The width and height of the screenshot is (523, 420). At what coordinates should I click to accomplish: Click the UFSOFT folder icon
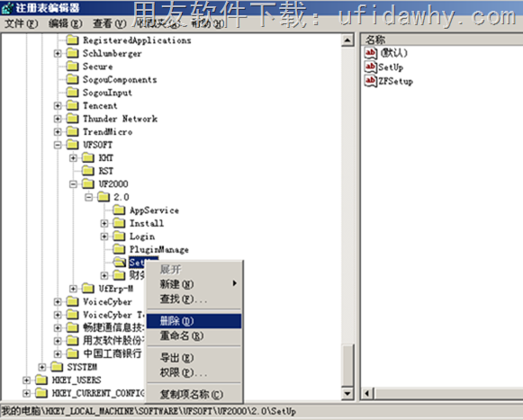click(x=72, y=145)
